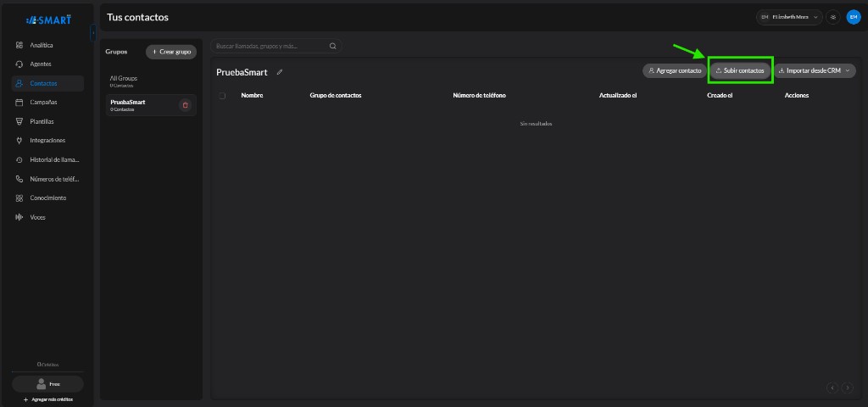Click the Número de teléfono column header

[x=480, y=95]
